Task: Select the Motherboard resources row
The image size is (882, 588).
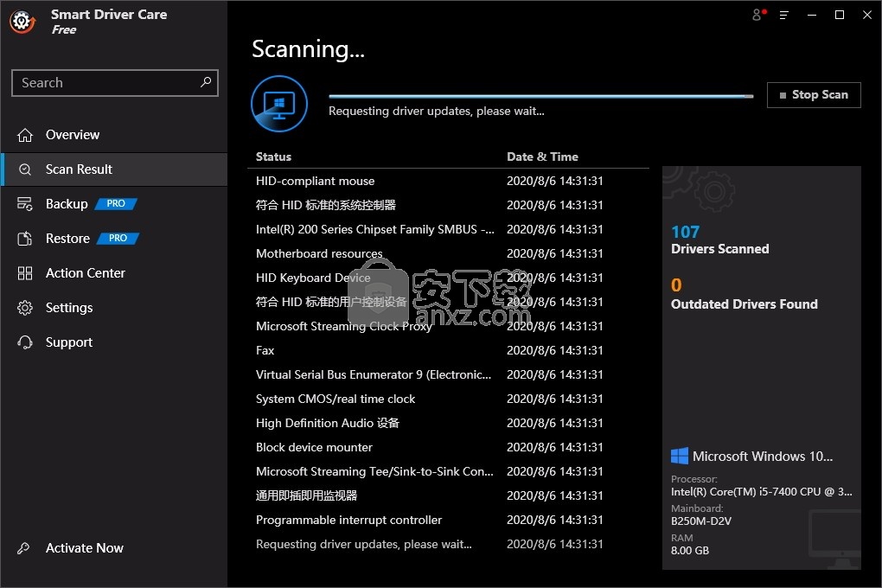Action: [x=448, y=253]
